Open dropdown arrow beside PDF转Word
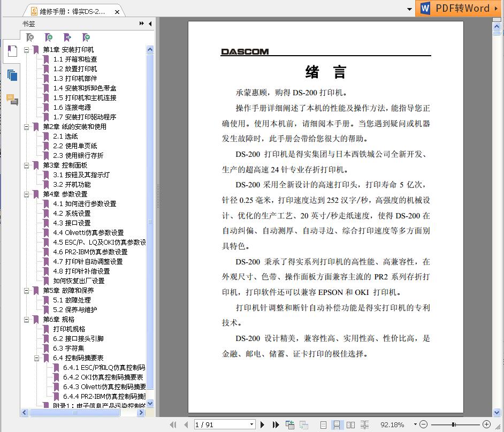This screenshot has width=504, height=432. tap(409, 9)
